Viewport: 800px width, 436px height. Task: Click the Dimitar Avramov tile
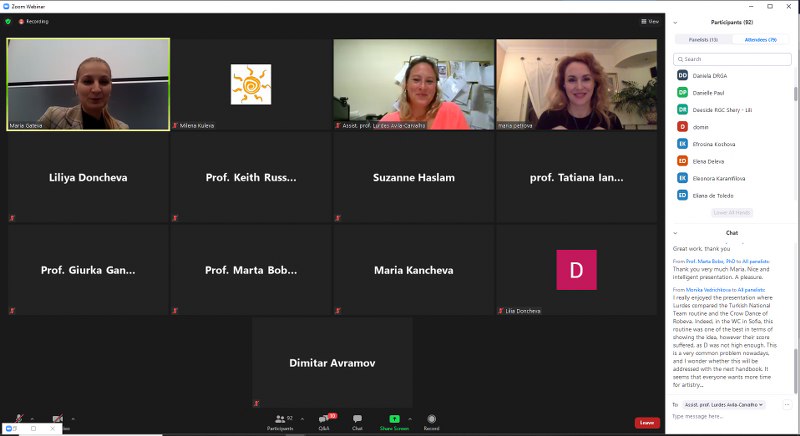coord(332,363)
